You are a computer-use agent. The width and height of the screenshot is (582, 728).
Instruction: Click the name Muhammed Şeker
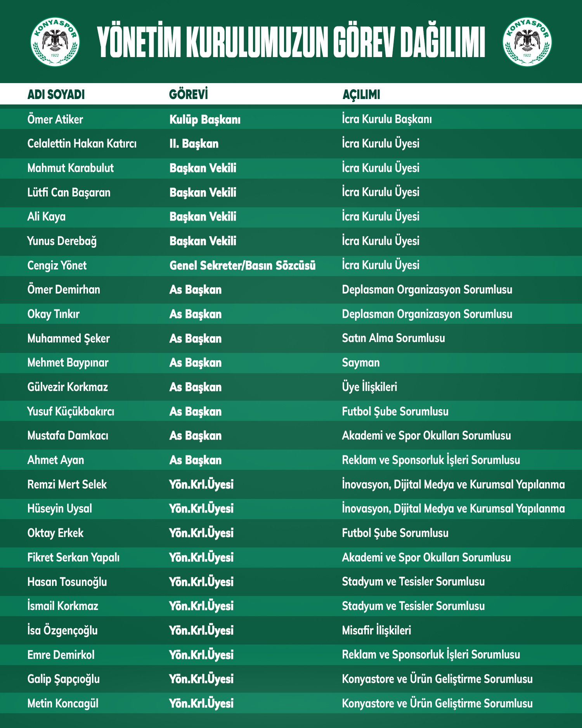tap(69, 339)
